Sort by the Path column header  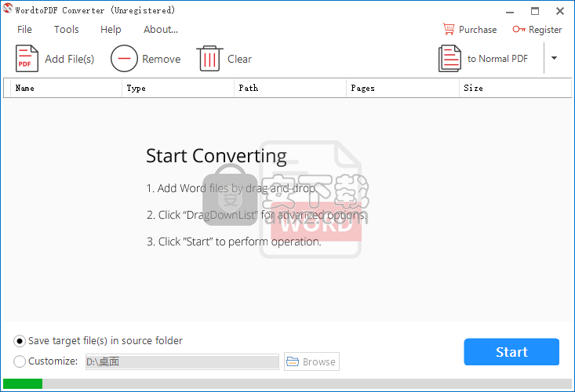pyautogui.click(x=290, y=88)
